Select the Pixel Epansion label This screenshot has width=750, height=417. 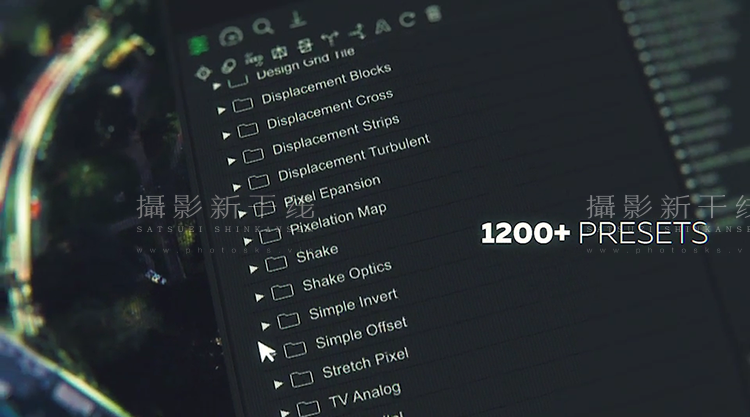coord(332,191)
